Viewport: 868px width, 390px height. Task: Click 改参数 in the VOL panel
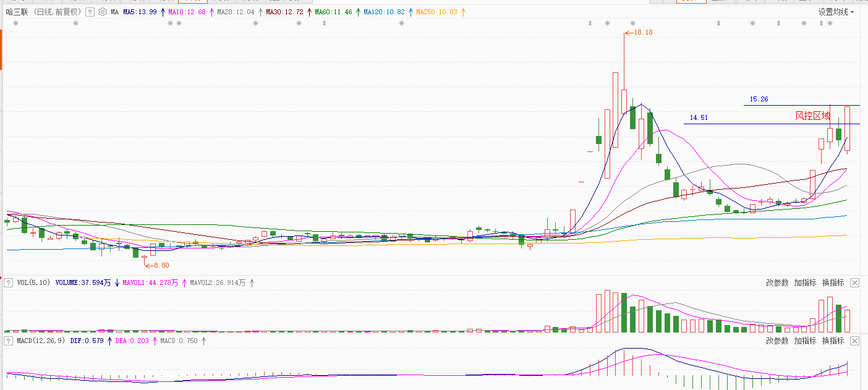point(777,282)
